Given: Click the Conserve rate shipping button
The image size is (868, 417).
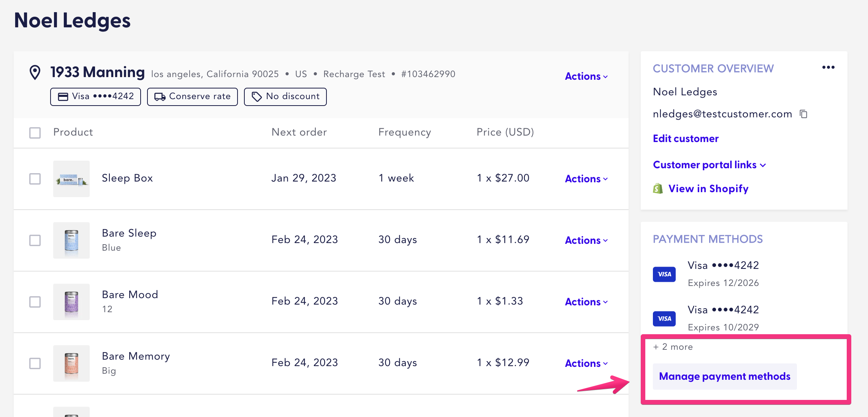Looking at the screenshot, I should pos(192,97).
